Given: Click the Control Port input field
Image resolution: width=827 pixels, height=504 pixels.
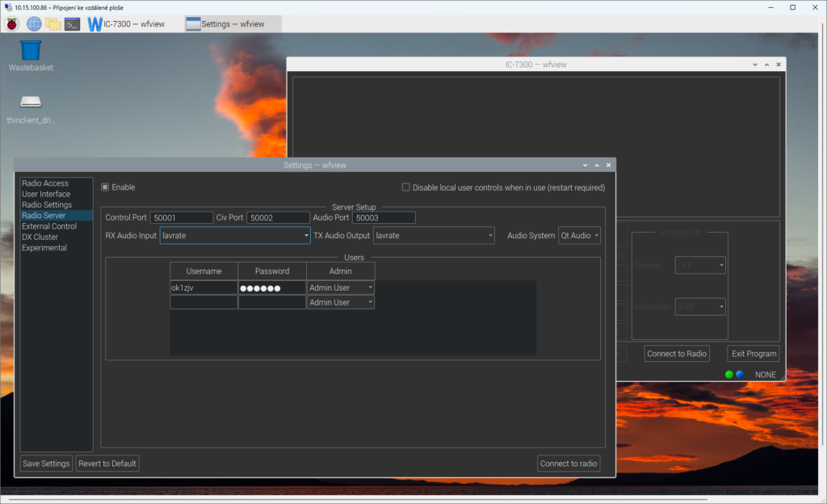Looking at the screenshot, I should point(181,218).
